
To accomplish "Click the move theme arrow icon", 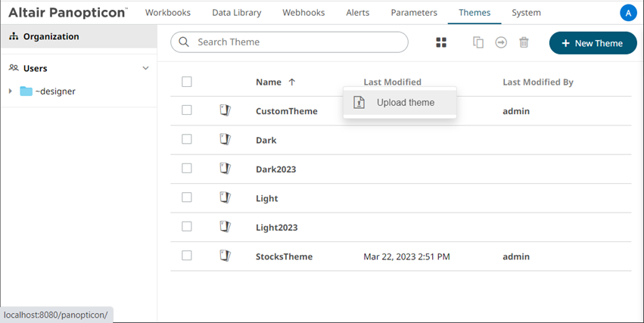I will coord(501,43).
